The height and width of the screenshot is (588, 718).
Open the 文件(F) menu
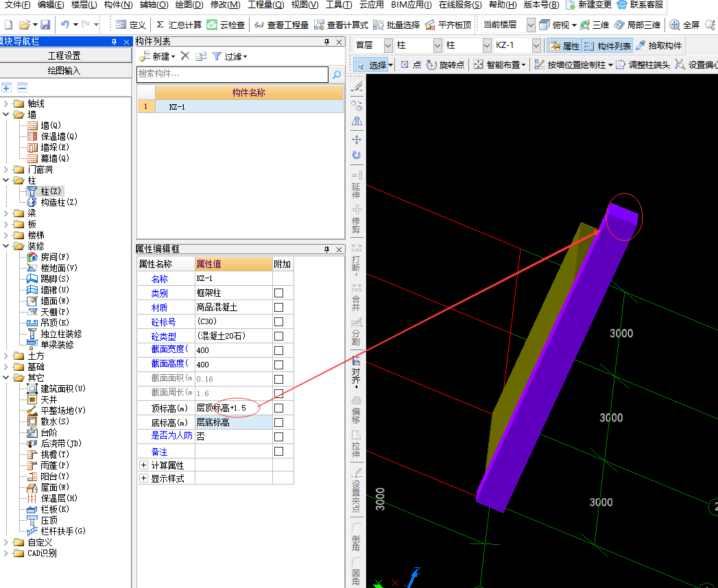[17, 5]
